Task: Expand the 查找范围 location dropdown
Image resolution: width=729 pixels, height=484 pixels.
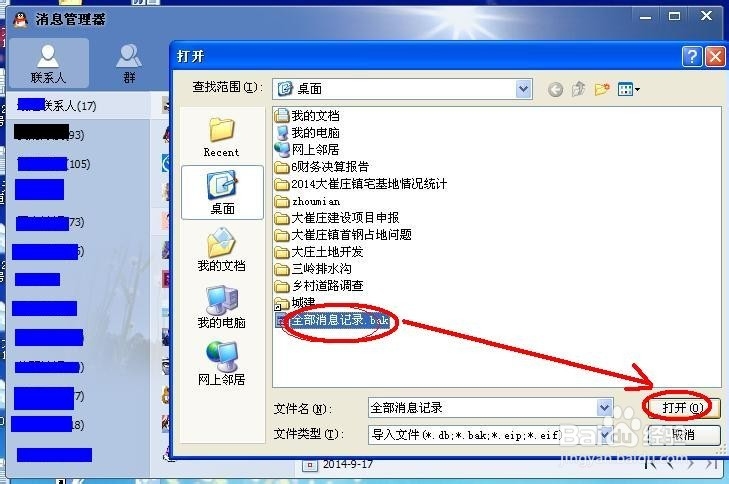Action: [x=524, y=88]
